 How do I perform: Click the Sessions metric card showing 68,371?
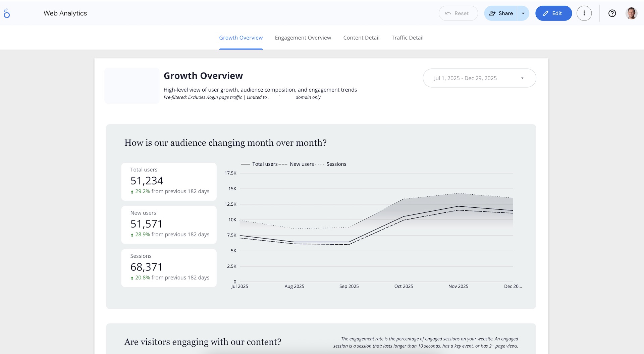click(169, 267)
